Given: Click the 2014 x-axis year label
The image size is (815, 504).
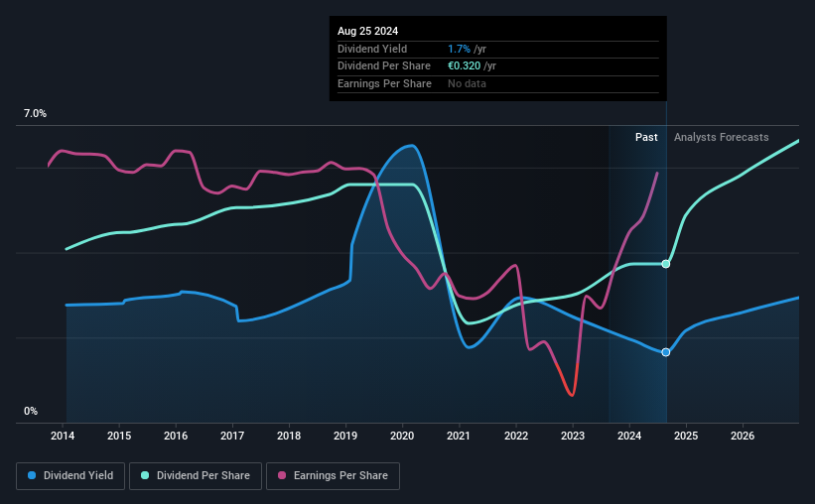Looking at the screenshot, I should tap(63, 436).
